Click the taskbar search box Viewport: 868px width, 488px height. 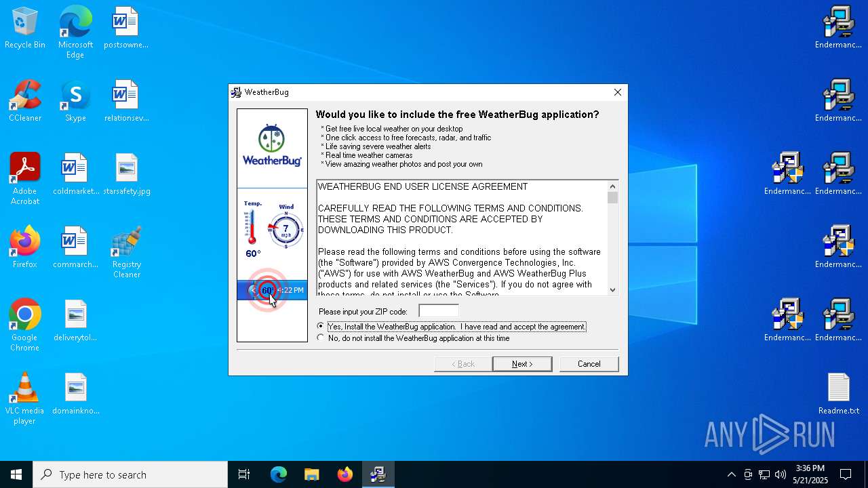tap(130, 474)
